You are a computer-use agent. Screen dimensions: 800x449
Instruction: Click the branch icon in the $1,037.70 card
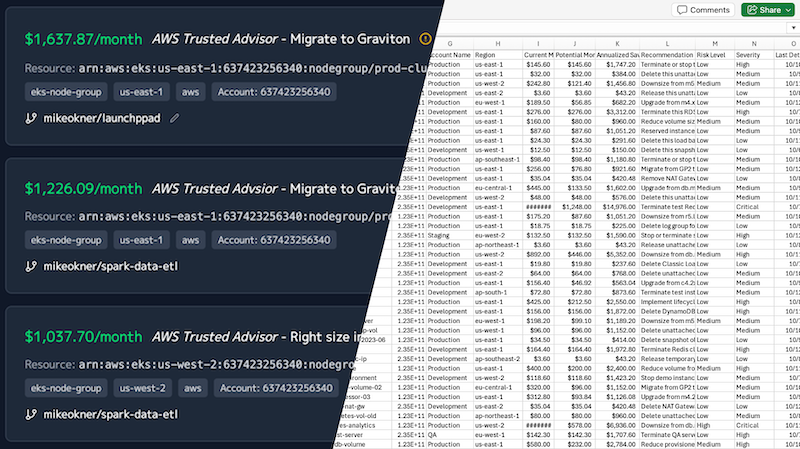(x=31, y=415)
